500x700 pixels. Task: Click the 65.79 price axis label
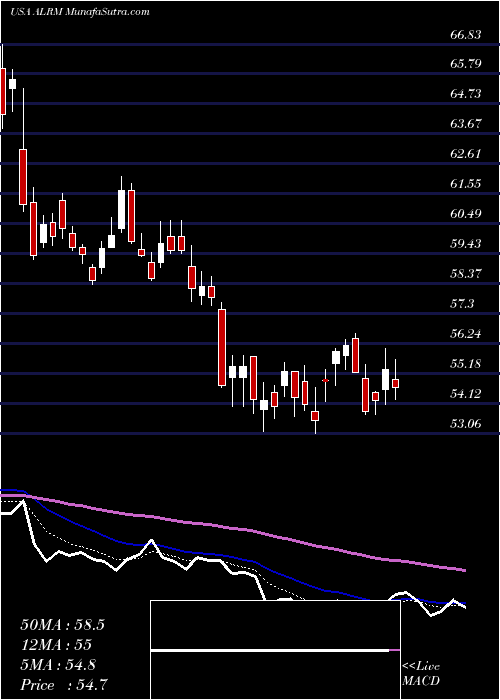(x=466, y=64)
